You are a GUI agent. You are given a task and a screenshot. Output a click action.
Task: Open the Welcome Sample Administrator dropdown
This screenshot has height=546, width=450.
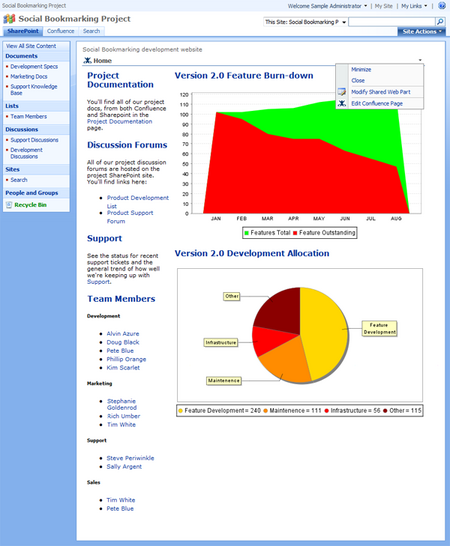(x=327, y=6)
